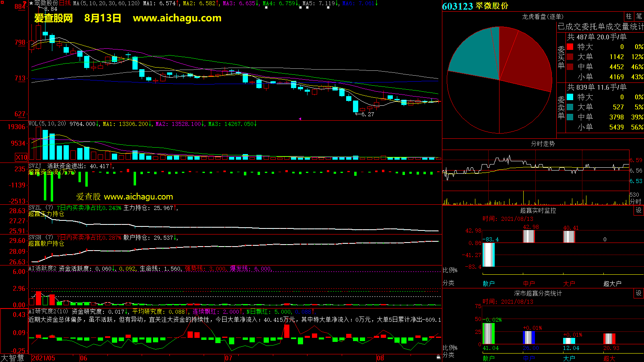Click the star icon beside 翠微股份
Screen dimensions: 644x362
pyautogui.click(x=31, y=3)
